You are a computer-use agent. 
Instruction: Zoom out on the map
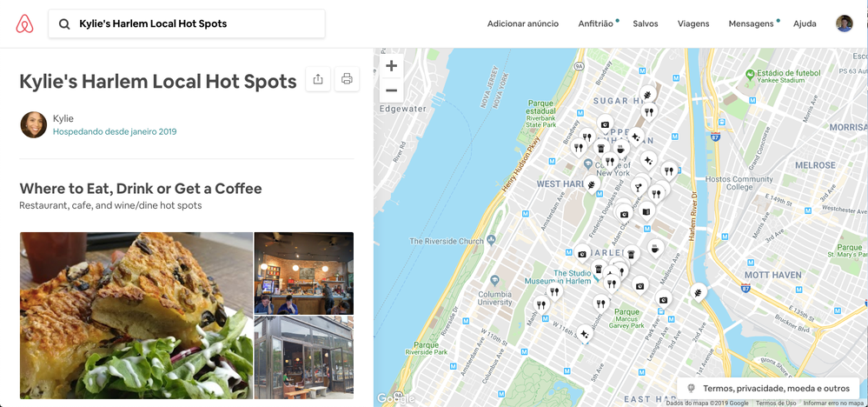[x=391, y=90]
